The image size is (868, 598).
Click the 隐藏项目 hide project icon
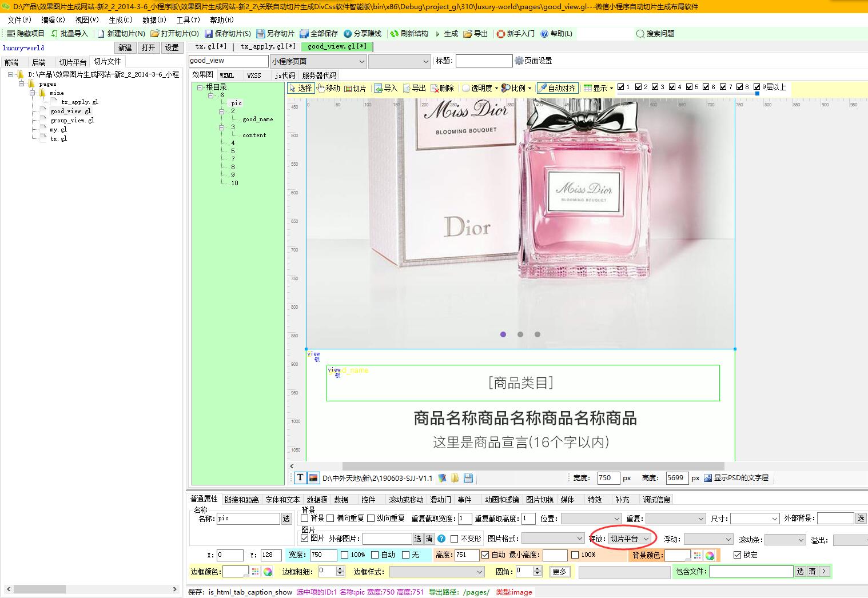pyautogui.click(x=10, y=34)
